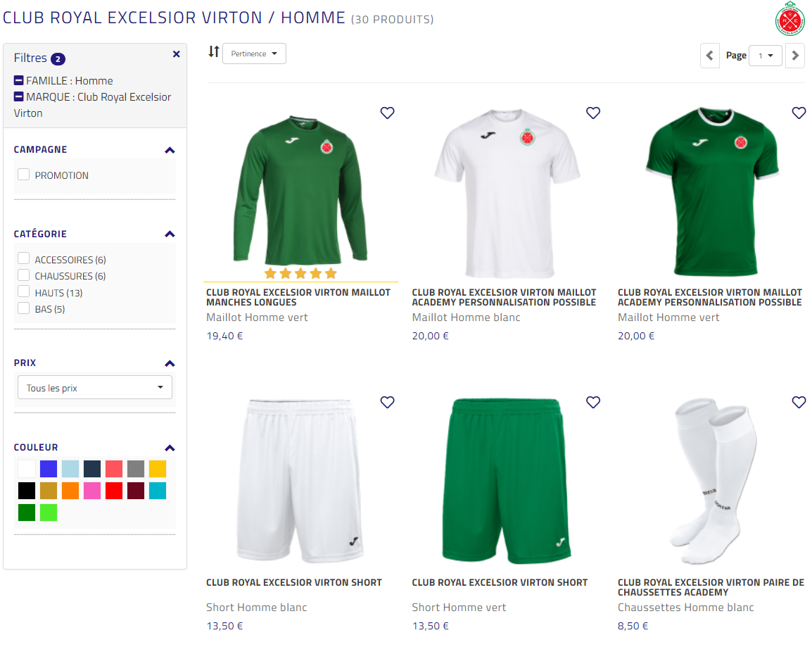Open the Pertinence sorting dropdown
Image resolution: width=812 pixels, height=666 pixels.
coord(254,53)
